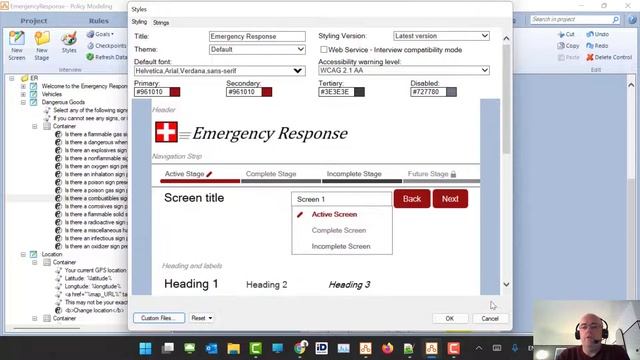The image size is (640, 360).
Task: Expand the Vehicles tree node
Action: point(23,94)
